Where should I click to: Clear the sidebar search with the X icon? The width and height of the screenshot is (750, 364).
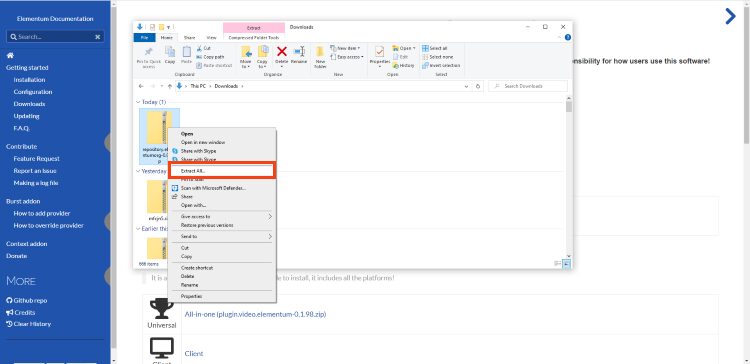click(x=98, y=37)
